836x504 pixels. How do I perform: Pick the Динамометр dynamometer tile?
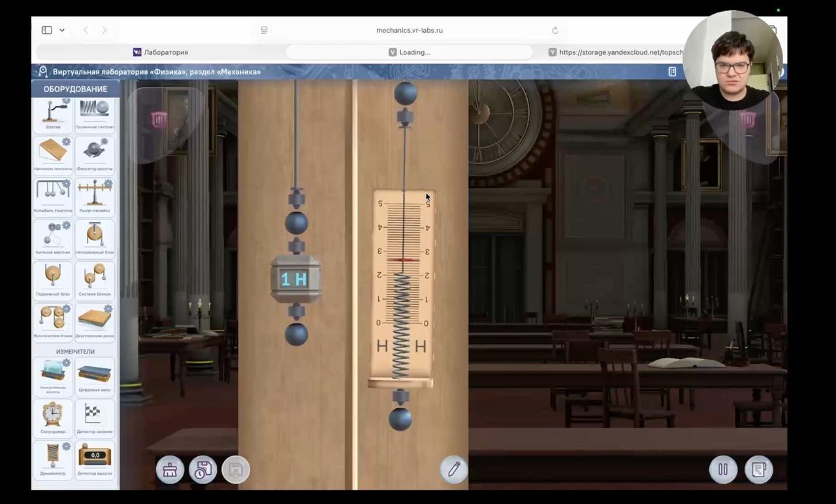coord(53,460)
